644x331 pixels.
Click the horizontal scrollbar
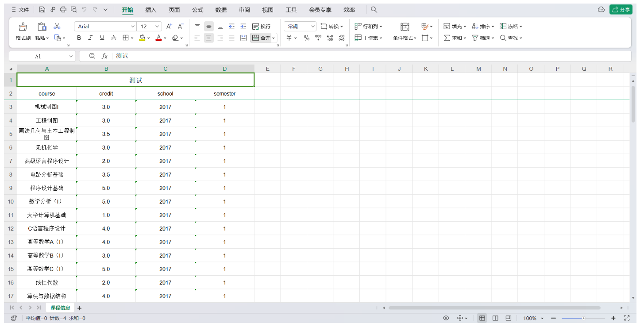(494, 308)
